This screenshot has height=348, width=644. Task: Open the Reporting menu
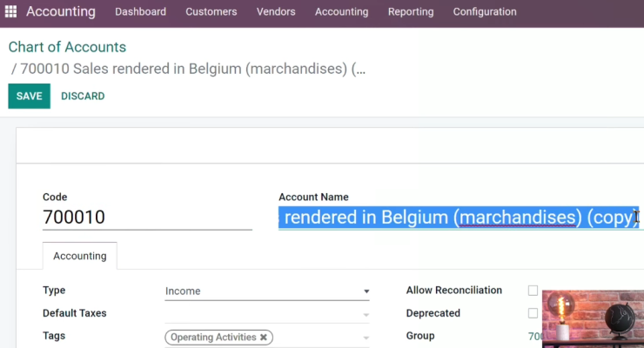point(411,11)
